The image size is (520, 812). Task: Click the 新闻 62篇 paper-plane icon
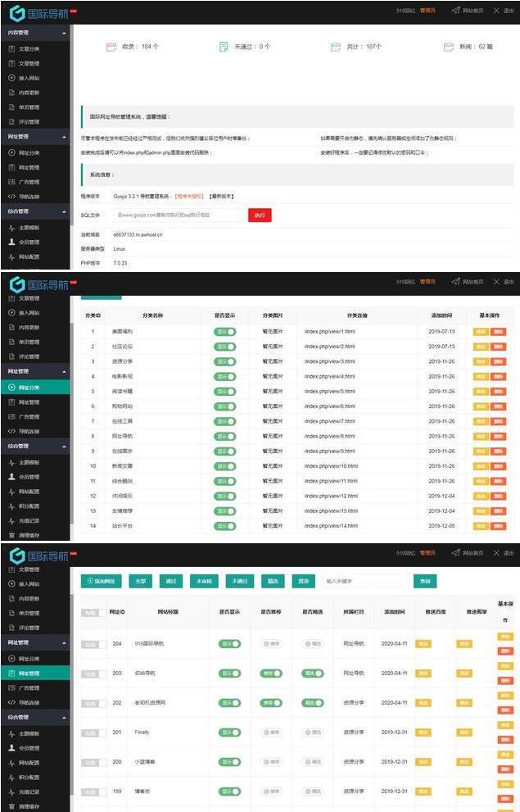(448, 47)
